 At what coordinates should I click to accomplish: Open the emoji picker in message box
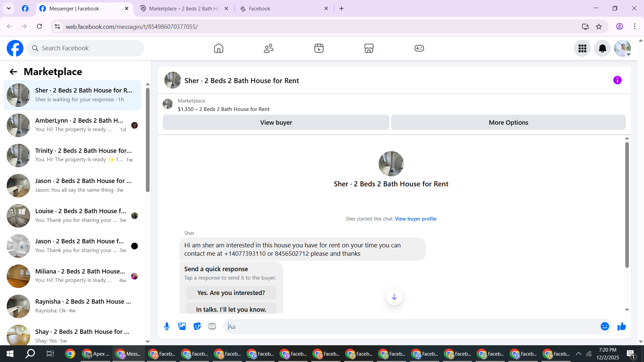[605, 326]
